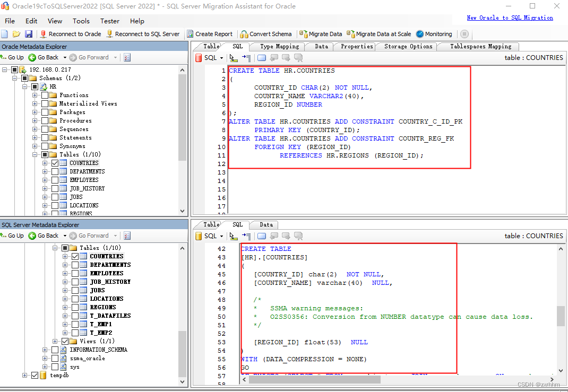Collapse the HR schema node

(24, 86)
